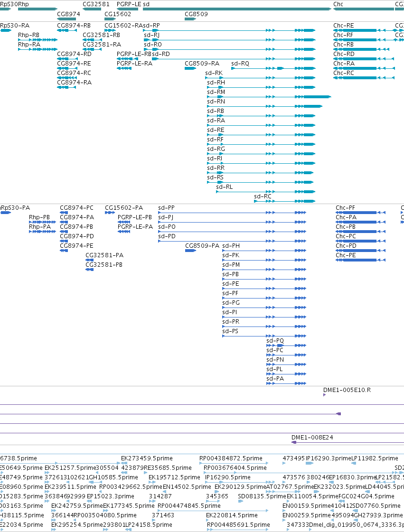Click EST label 345365
The height and width of the screenshot is (532, 404).
click(x=217, y=496)
